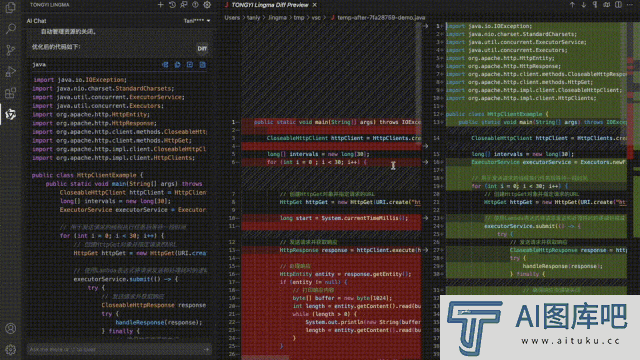Viewport: 640px width, 360px height.
Task: Click line 1 import java.io.IOException in right diff
Action: coord(489,26)
